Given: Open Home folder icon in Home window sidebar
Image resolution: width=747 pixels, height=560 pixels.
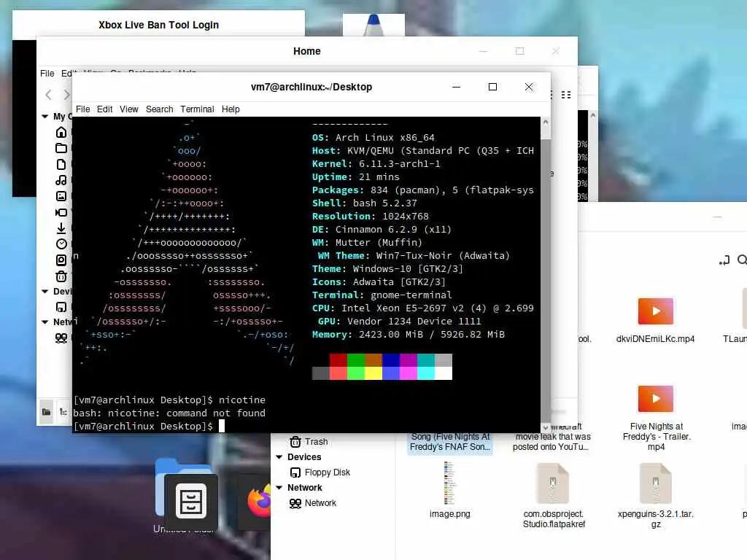Looking at the screenshot, I should pyautogui.click(x=61, y=133).
